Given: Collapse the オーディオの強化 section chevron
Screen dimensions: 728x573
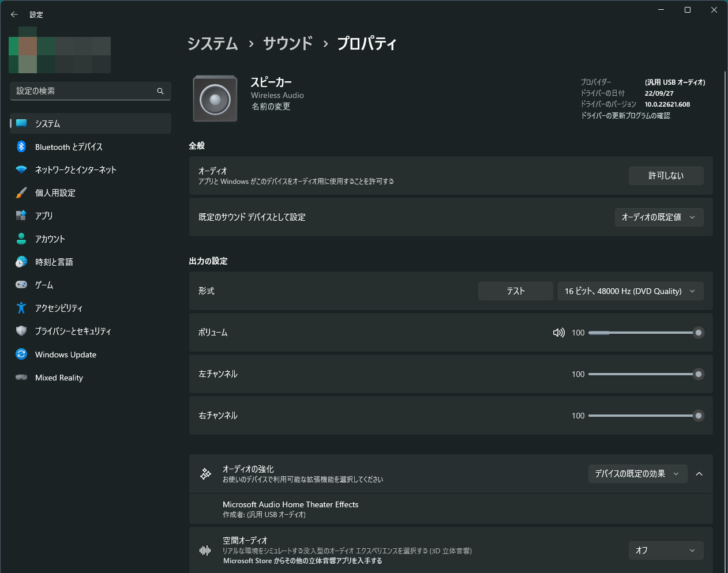Looking at the screenshot, I should click(x=699, y=474).
